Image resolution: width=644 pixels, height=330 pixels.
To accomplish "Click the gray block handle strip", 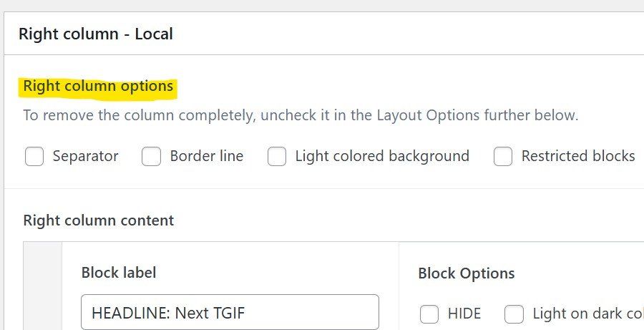I will click(43, 286).
